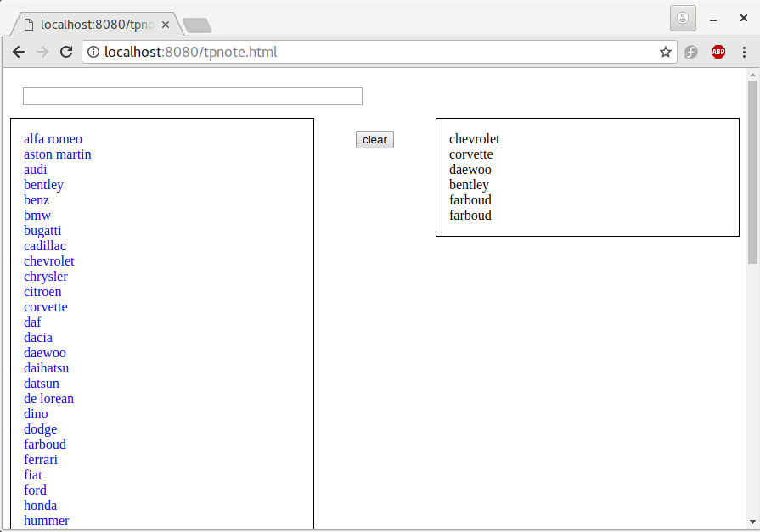
Task: Click the aston martin link
Action: click(57, 154)
